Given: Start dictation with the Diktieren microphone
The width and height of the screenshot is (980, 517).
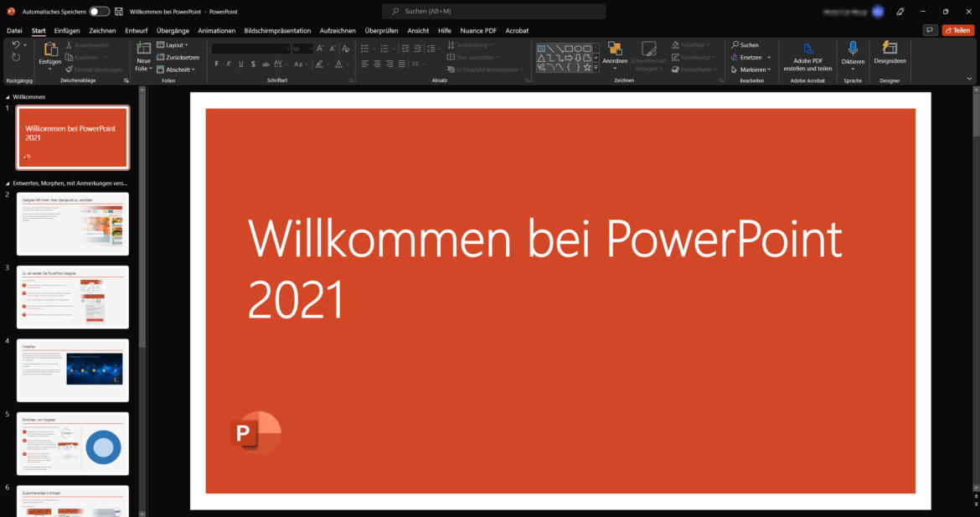Looking at the screenshot, I should point(853,49).
